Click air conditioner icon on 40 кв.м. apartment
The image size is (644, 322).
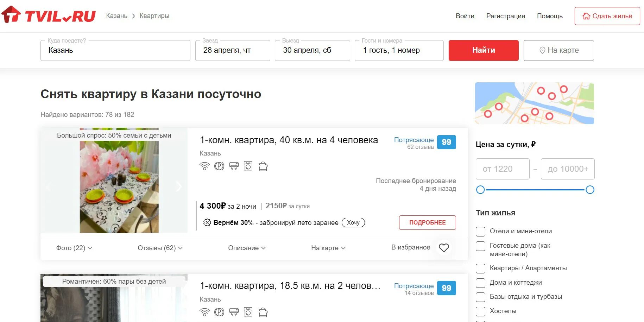click(x=234, y=166)
